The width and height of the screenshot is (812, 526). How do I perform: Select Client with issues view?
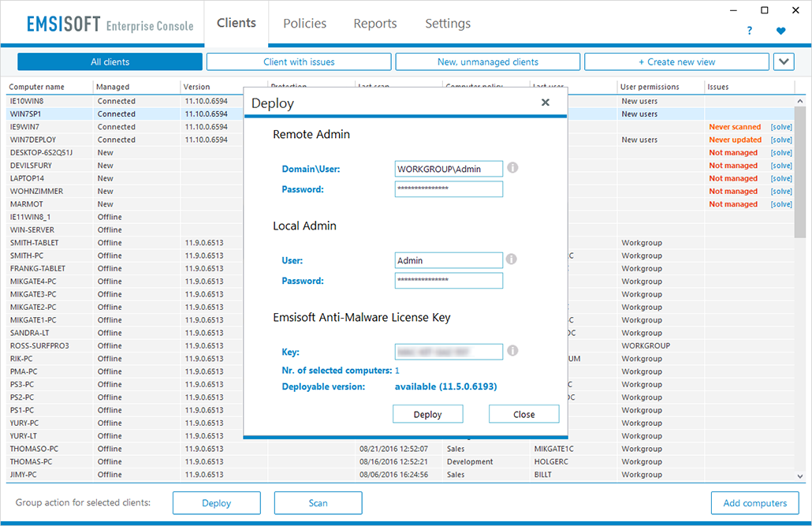click(x=299, y=62)
